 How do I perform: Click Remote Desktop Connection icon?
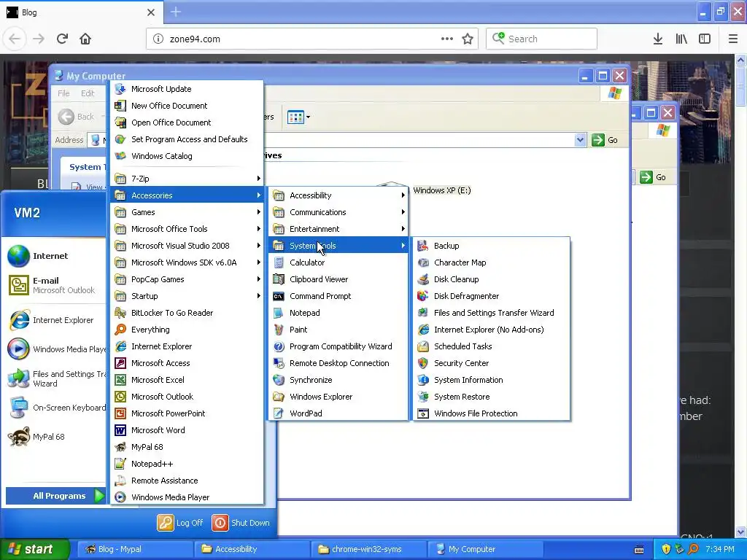pyautogui.click(x=279, y=363)
